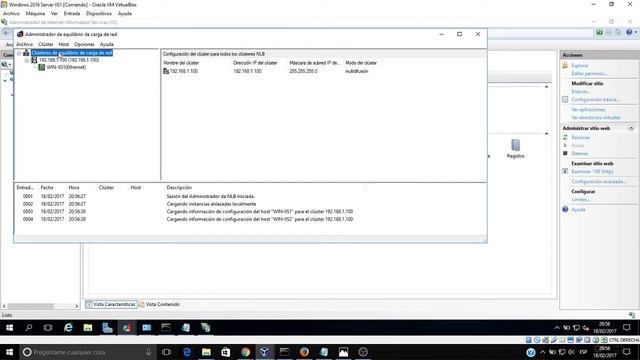Open the Archivo menu in NLB manager
640x360 pixels.
24,44
